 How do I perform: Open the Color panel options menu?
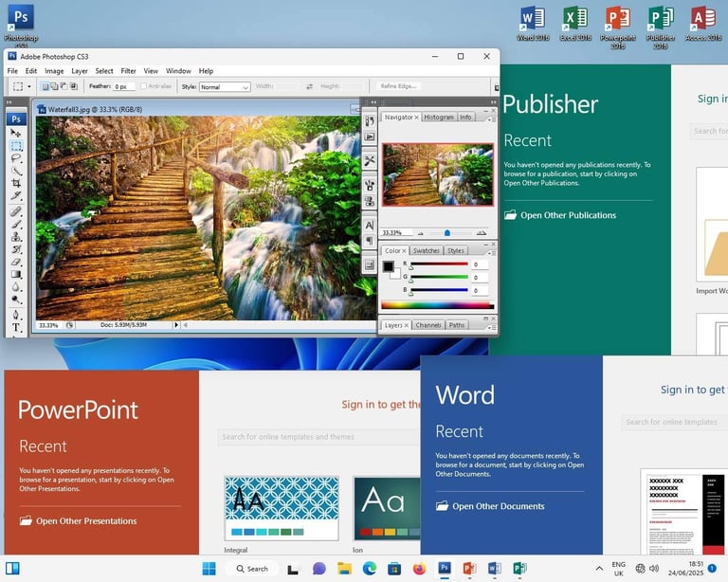[x=492, y=253]
